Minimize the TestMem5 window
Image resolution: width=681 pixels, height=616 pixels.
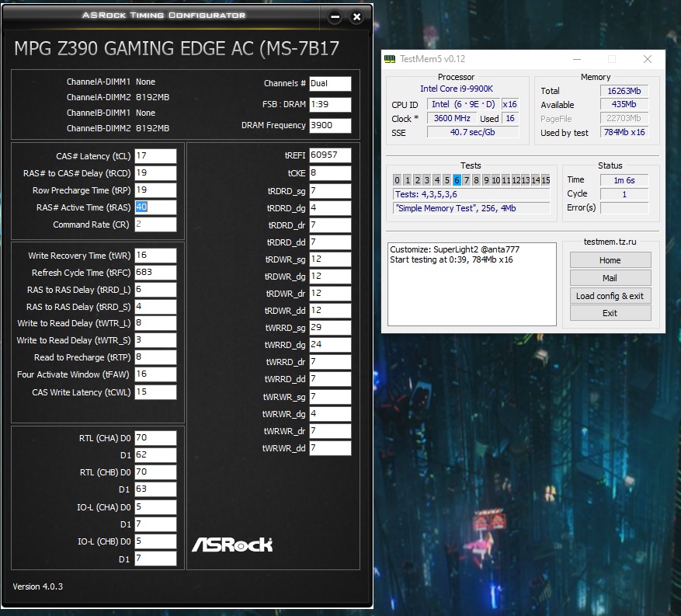pos(577,59)
